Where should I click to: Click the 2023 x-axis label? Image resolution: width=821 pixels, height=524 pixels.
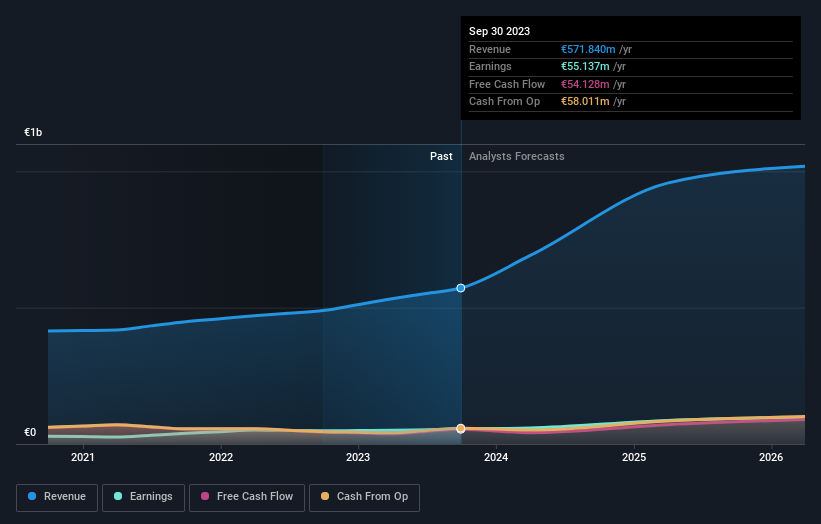[358, 457]
